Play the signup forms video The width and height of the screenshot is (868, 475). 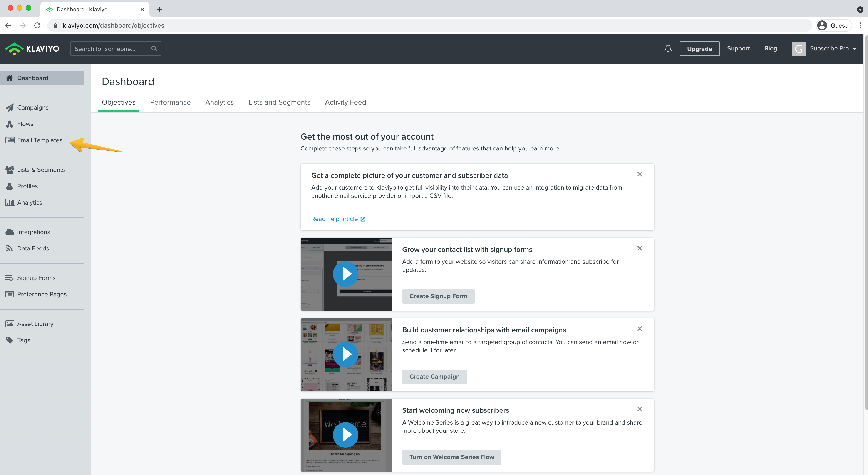pos(345,274)
